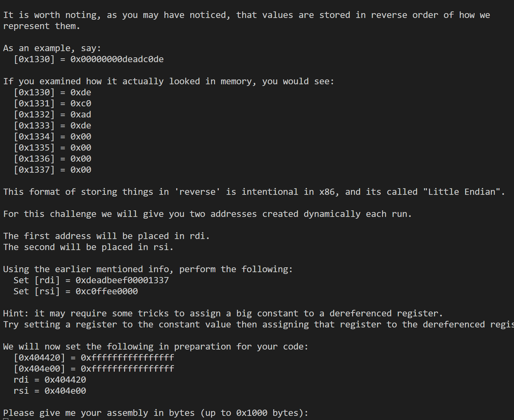Click the "As an example, say:" line
Image resolution: width=514 pixels, height=420 pixels.
(x=52, y=48)
